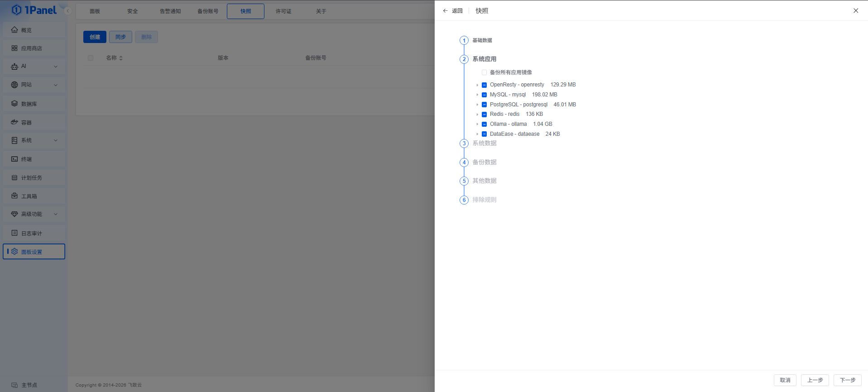Expand the Ollama tree node arrow
The width and height of the screenshot is (868, 392).
[x=477, y=124]
